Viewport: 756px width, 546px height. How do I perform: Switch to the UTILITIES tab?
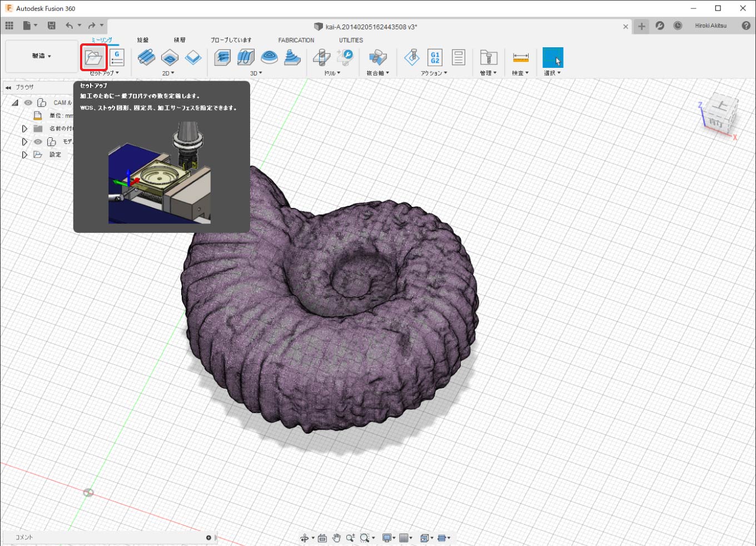tap(351, 40)
